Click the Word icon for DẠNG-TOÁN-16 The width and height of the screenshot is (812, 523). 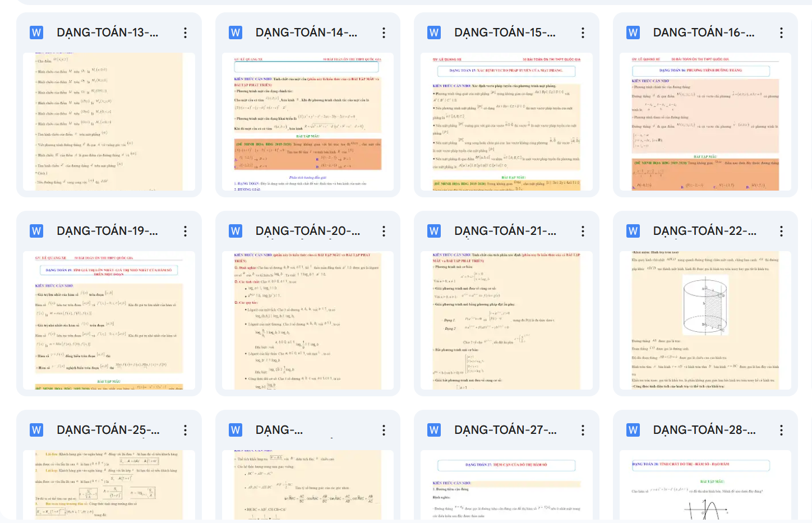633,33
